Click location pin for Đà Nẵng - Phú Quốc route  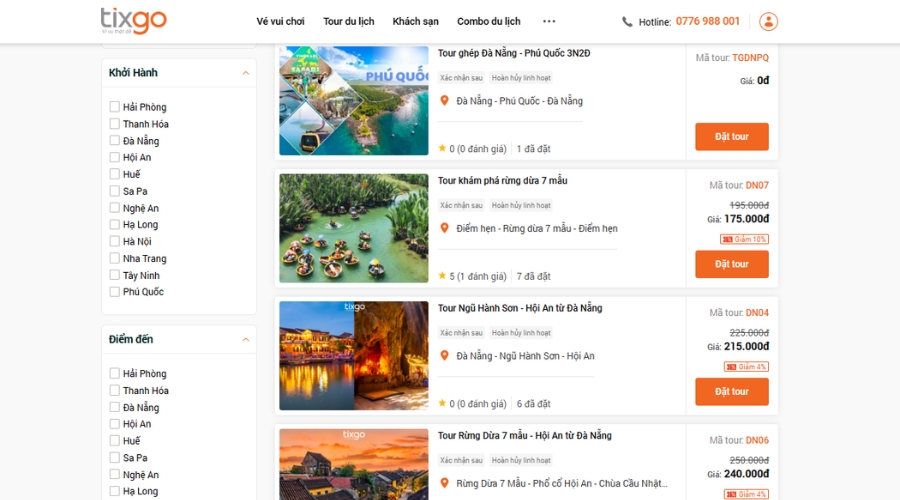444,100
